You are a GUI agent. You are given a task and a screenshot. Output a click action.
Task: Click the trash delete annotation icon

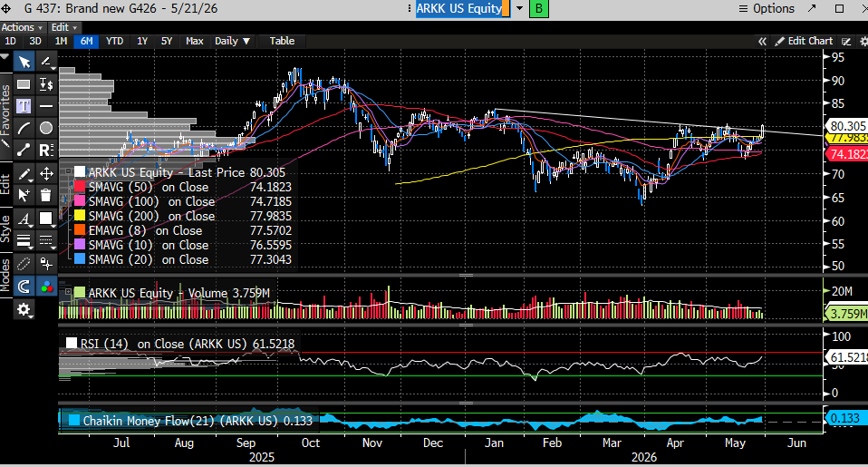click(46, 195)
